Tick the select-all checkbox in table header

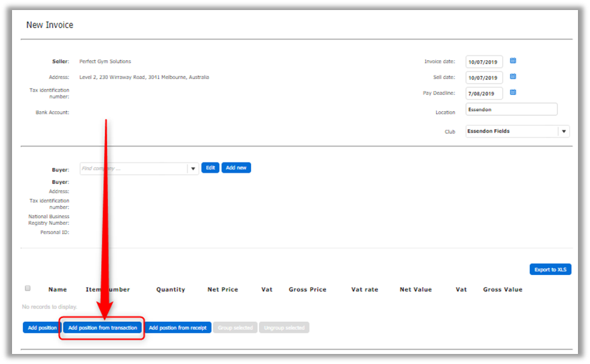pos(27,288)
